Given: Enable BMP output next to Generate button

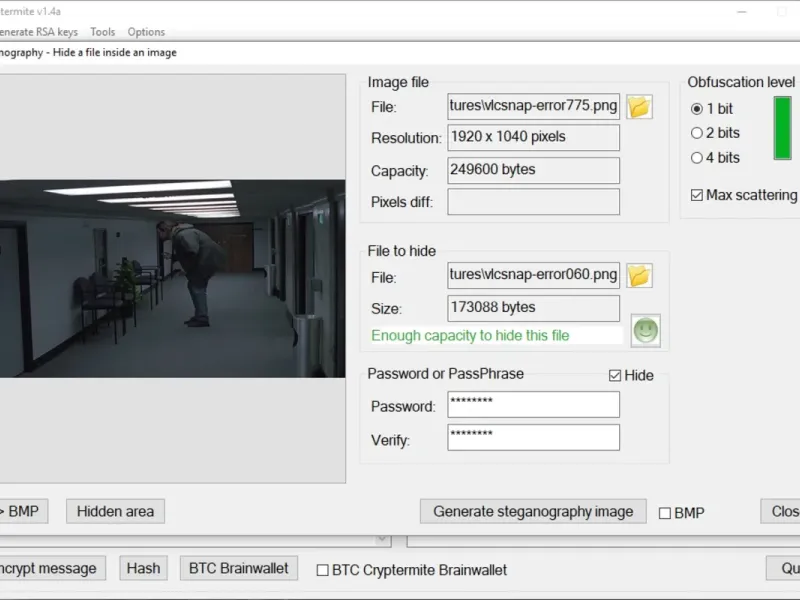Looking at the screenshot, I should [x=665, y=513].
